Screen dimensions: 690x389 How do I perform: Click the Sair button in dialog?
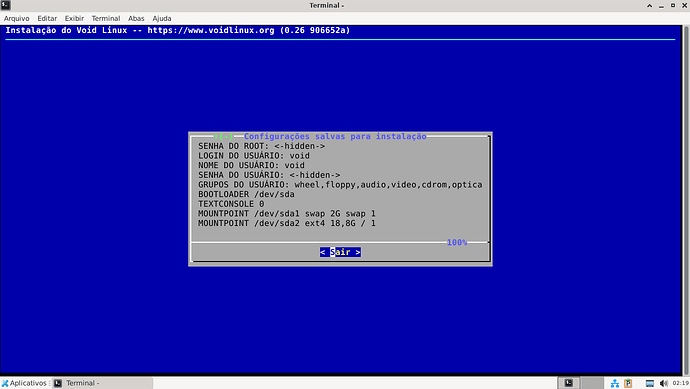[x=340, y=252]
